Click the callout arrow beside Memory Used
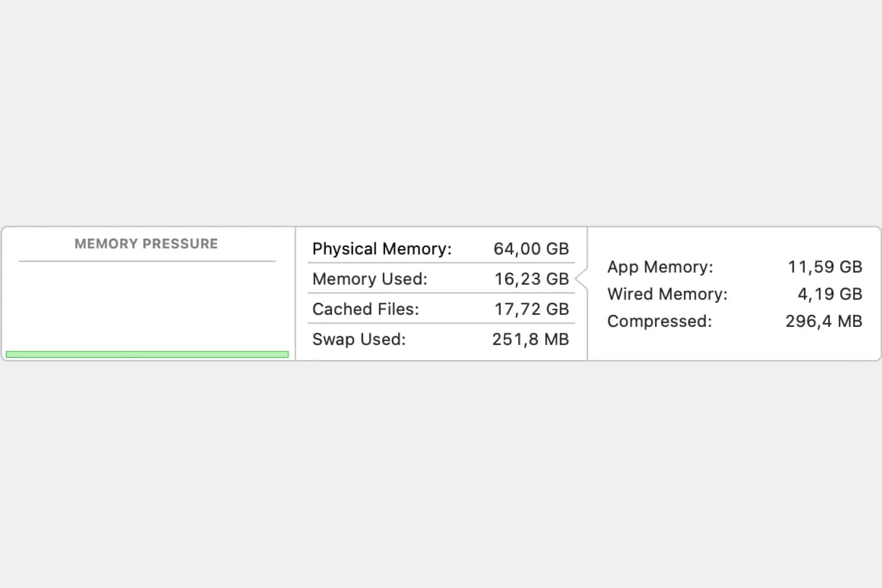This screenshot has height=588, width=882. pos(582,279)
